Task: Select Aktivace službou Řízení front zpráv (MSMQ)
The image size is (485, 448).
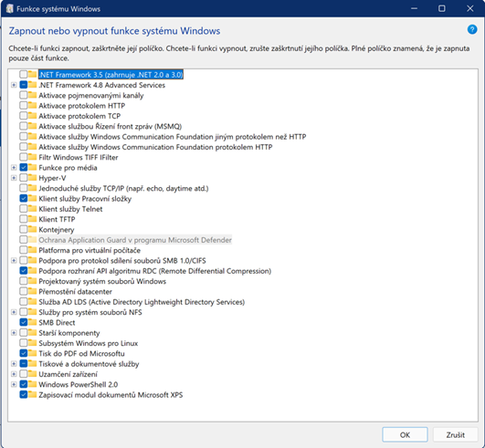Action: [111, 126]
